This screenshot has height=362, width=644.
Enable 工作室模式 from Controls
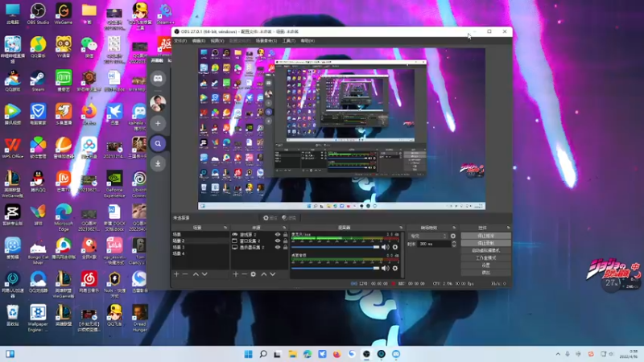coord(486,257)
